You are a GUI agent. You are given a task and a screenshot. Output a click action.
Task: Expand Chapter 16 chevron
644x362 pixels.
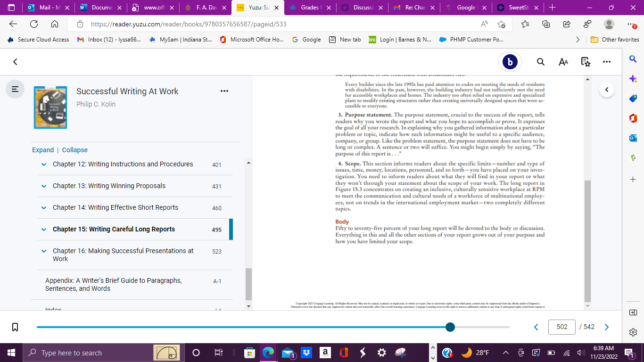pyautogui.click(x=44, y=251)
